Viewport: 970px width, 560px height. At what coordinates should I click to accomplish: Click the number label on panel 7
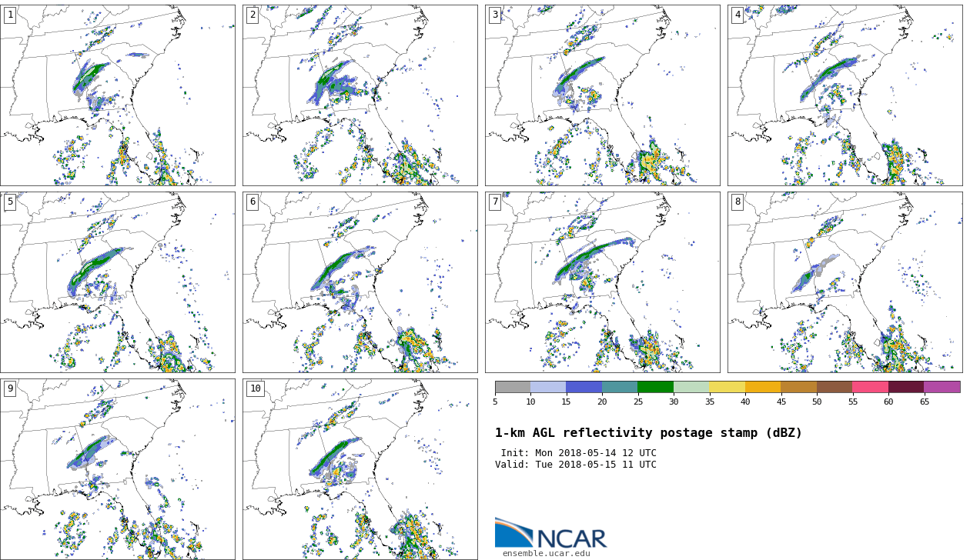[x=495, y=202]
